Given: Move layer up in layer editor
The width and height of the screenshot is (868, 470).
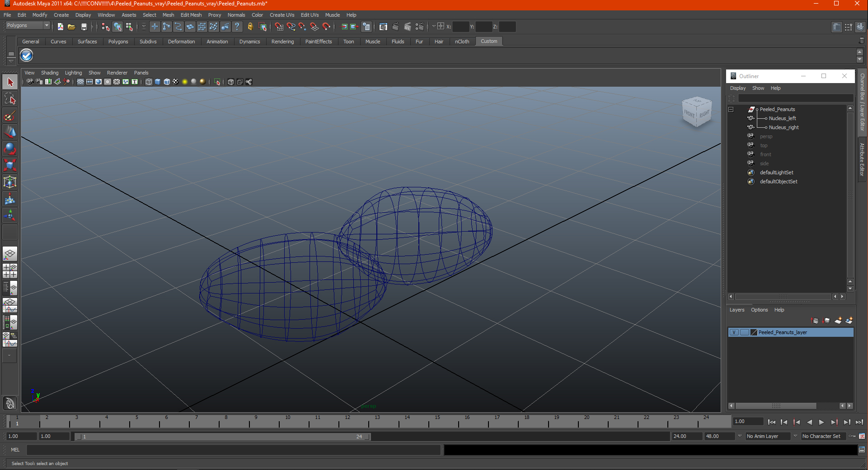Looking at the screenshot, I should click(815, 321).
